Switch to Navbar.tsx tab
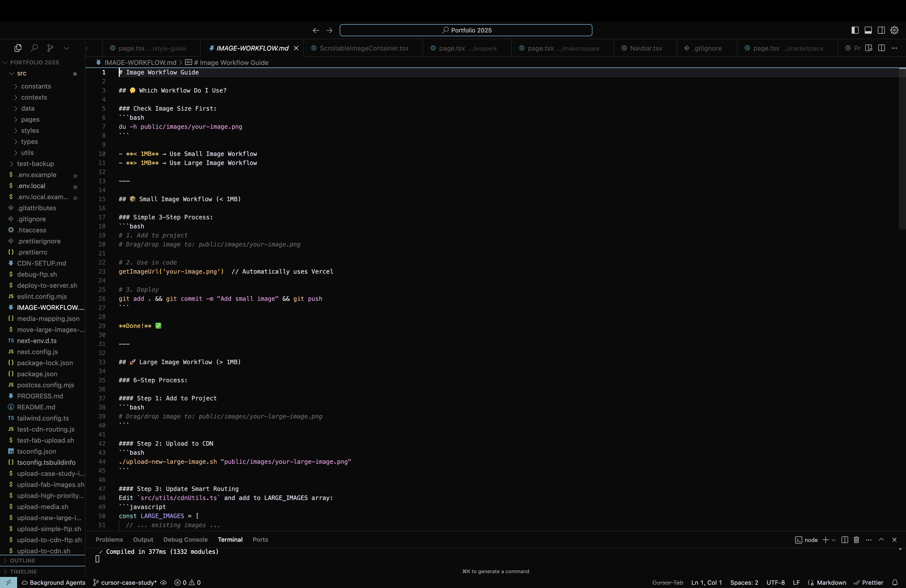 tap(645, 48)
